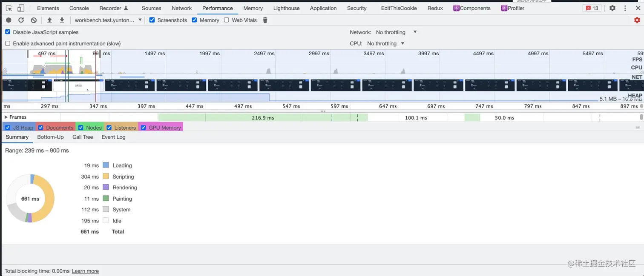Open the Redux tab
The image size is (644, 276).
click(x=435, y=8)
